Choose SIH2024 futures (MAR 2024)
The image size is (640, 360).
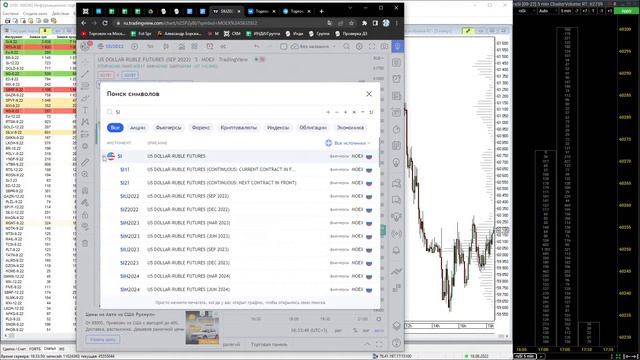click(x=240, y=276)
